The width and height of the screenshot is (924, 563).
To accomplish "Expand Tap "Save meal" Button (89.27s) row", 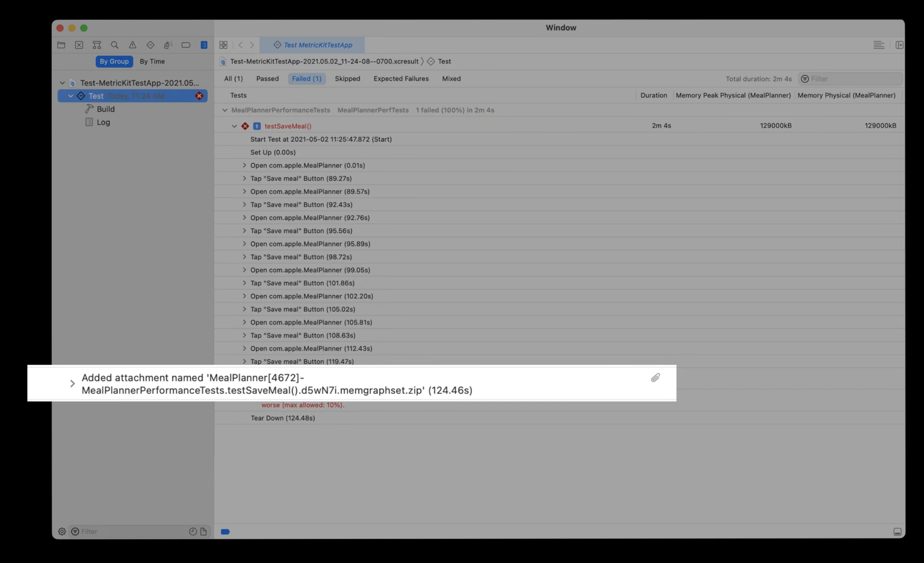I will click(x=244, y=178).
